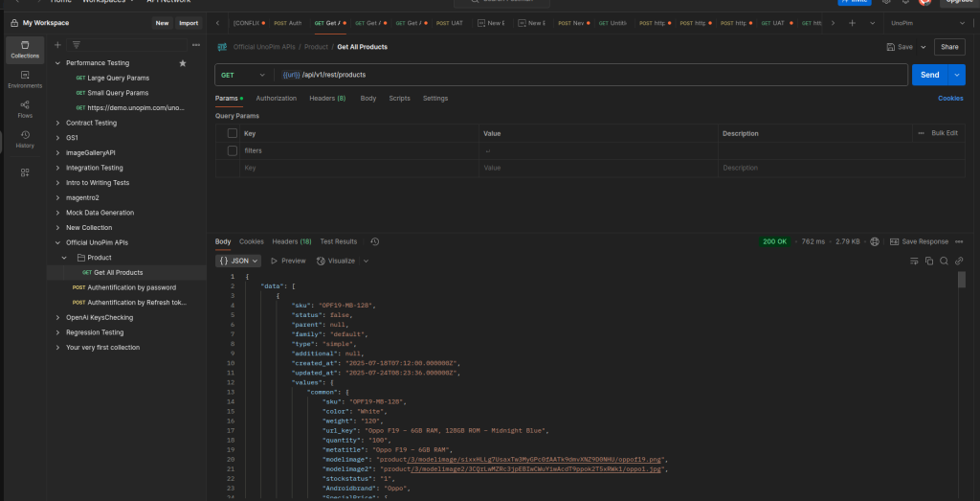Open the Test Results response tab
Screen dimensions: 980x501
point(338,241)
